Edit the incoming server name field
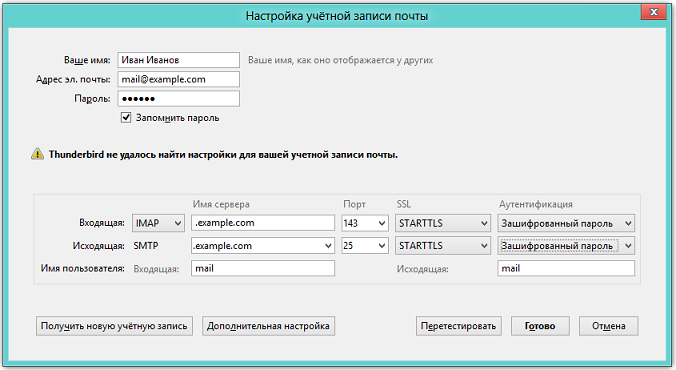Viewport: 676px width, 370px height. point(263,223)
